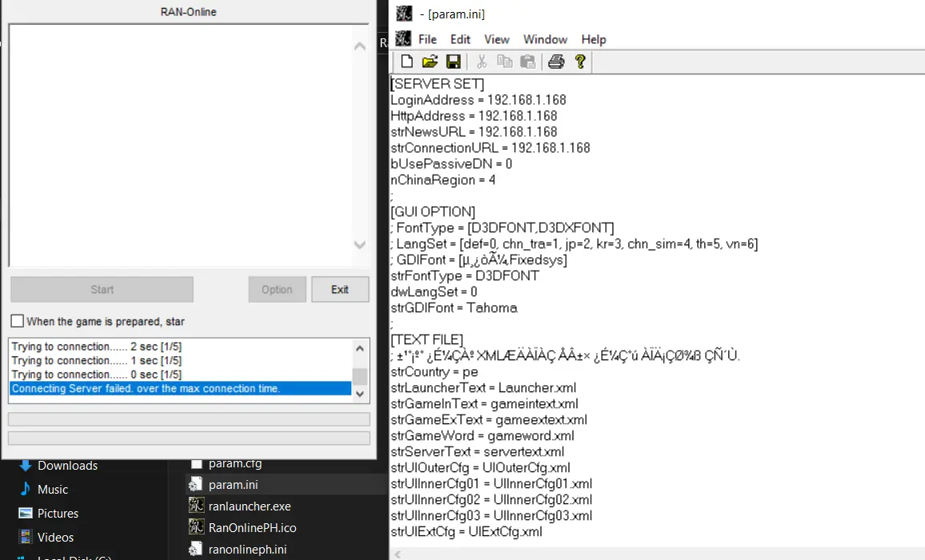This screenshot has height=560, width=925.
Task: Click the strNewsURL line in editor
Action: pos(474,132)
